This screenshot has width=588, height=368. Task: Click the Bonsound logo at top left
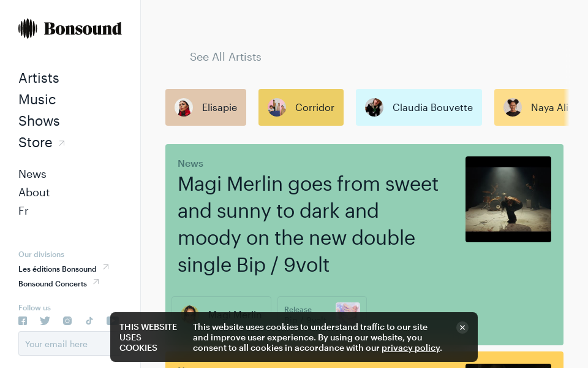pyautogui.click(x=69, y=28)
